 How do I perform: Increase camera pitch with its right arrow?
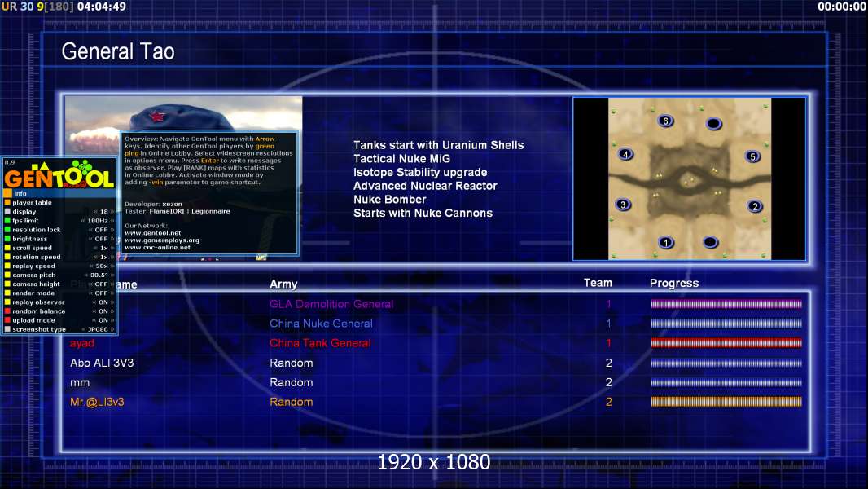112,275
